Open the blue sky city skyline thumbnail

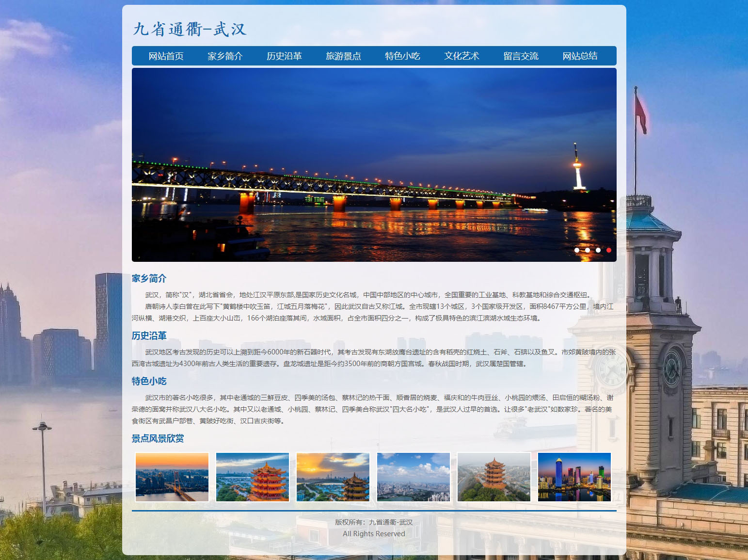(414, 477)
